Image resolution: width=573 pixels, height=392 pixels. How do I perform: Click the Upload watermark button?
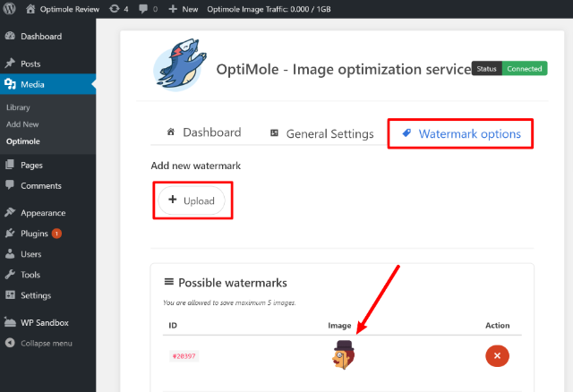192,200
